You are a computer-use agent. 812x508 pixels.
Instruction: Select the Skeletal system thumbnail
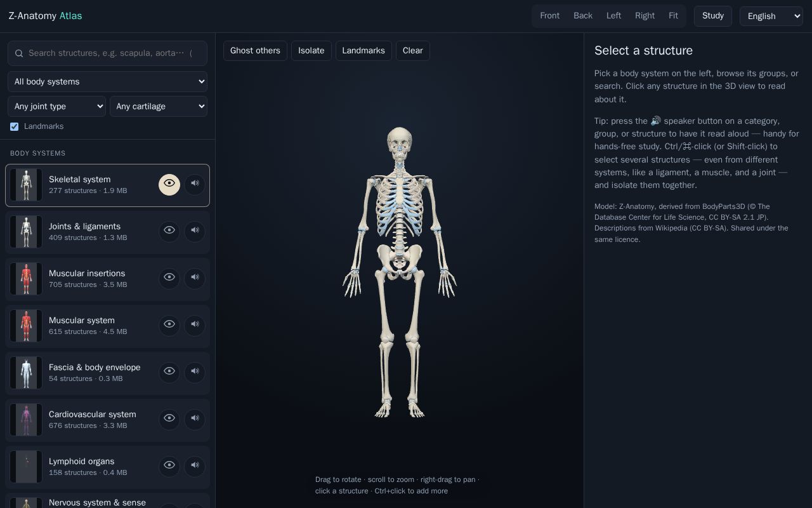pos(26,185)
